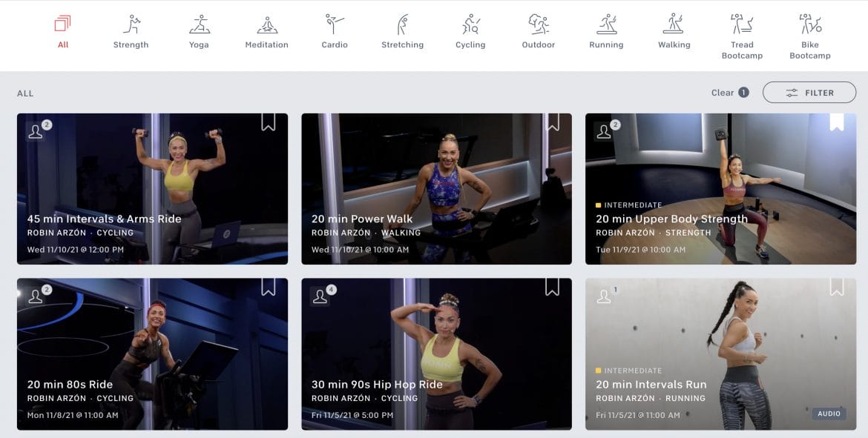This screenshot has height=438, width=868.
Task: View friends icon on 45 min Intervals & Arms Ride
Action: coord(36,132)
